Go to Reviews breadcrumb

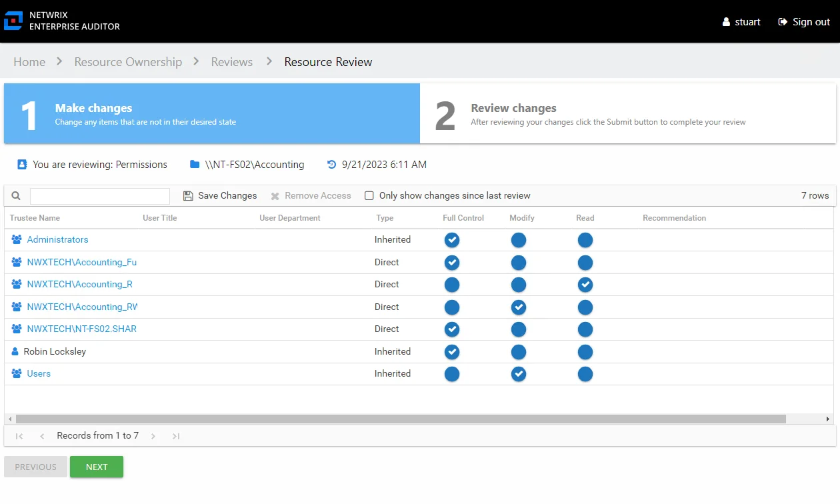[x=232, y=62]
